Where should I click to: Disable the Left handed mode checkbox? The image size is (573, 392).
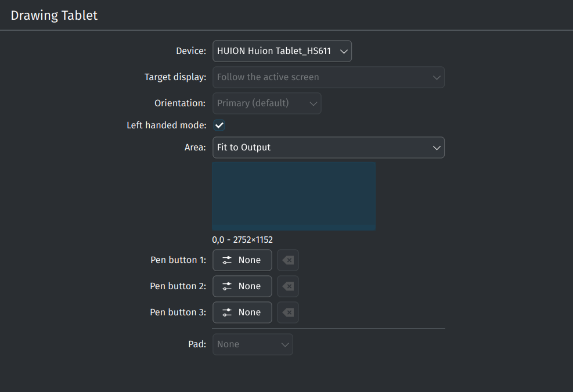click(x=219, y=125)
